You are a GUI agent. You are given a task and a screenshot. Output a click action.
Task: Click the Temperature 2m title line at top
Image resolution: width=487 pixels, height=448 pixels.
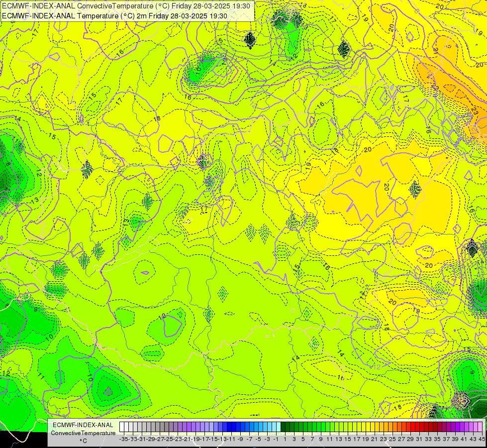[x=114, y=16]
